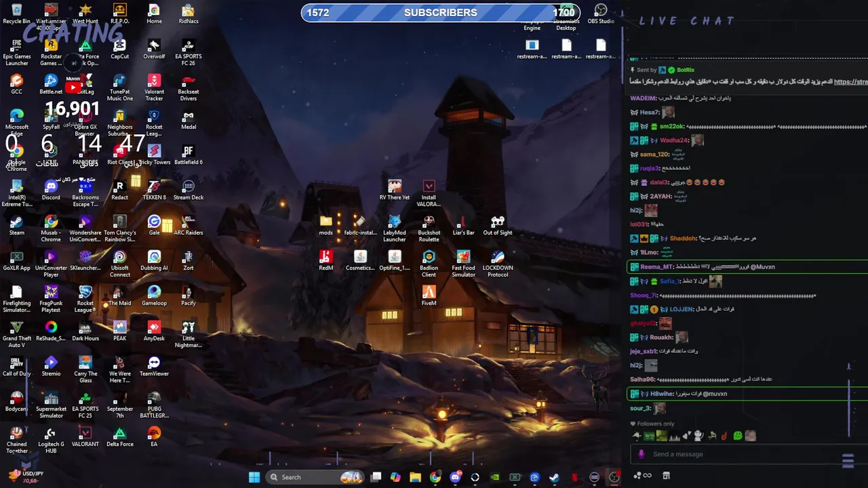Screen dimensions: 868x488
Task: Open the PUBG BATTLEGROUNDS desktop icon
Action: (x=154, y=405)
